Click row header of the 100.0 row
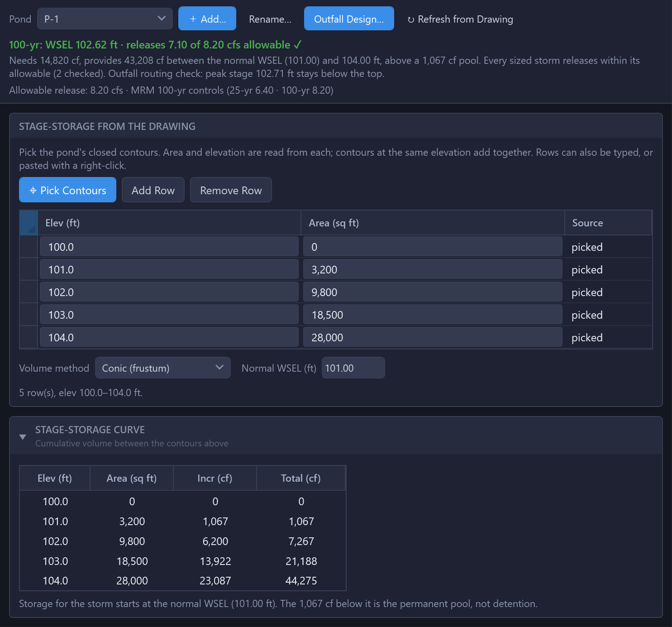Viewport: 672px width, 627px height. click(29, 247)
